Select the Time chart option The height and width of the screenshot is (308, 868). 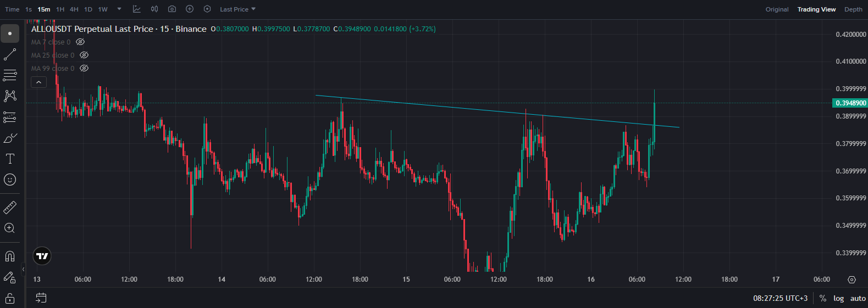pyautogui.click(x=12, y=9)
